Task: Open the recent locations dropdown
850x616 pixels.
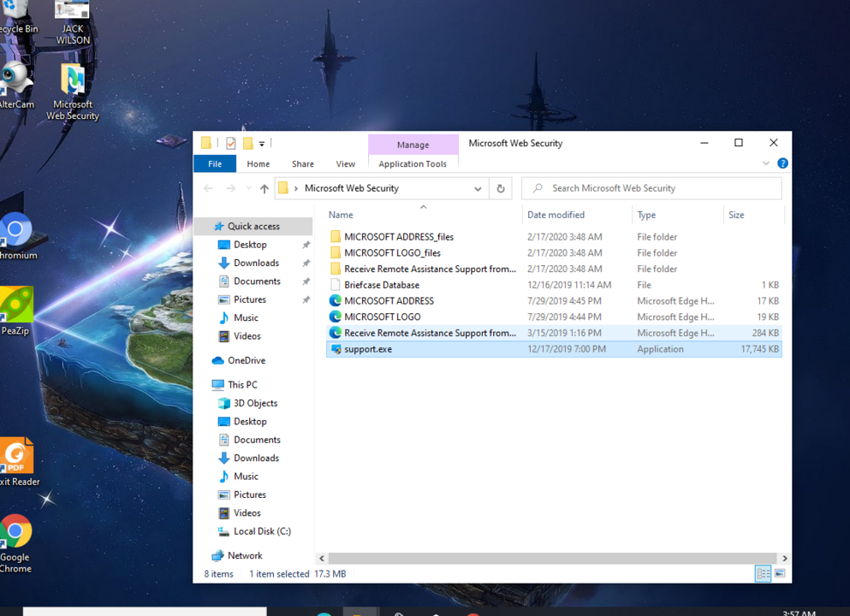Action: coord(248,188)
